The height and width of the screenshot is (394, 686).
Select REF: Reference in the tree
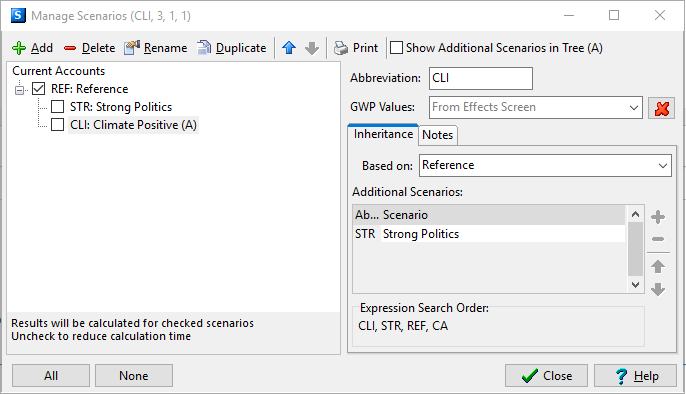point(90,89)
